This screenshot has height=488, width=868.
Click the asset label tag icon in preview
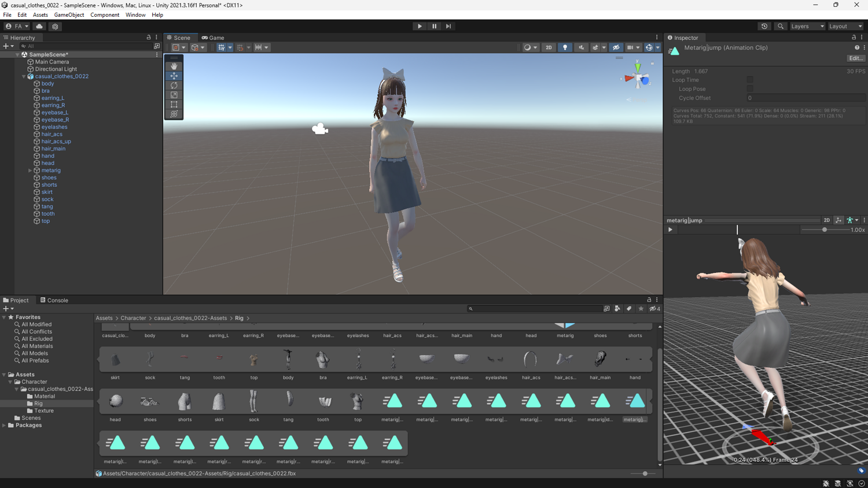pyautogui.click(x=861, y=471)
